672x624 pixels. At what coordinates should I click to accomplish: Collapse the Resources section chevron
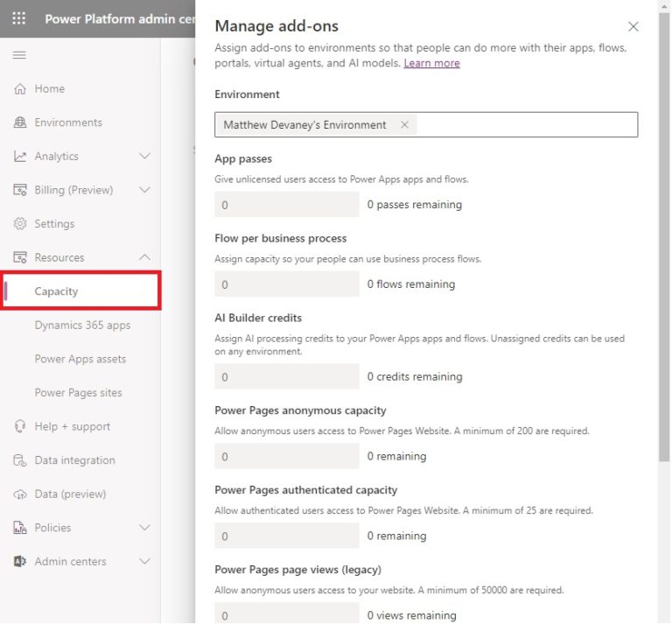coord(145,257)
